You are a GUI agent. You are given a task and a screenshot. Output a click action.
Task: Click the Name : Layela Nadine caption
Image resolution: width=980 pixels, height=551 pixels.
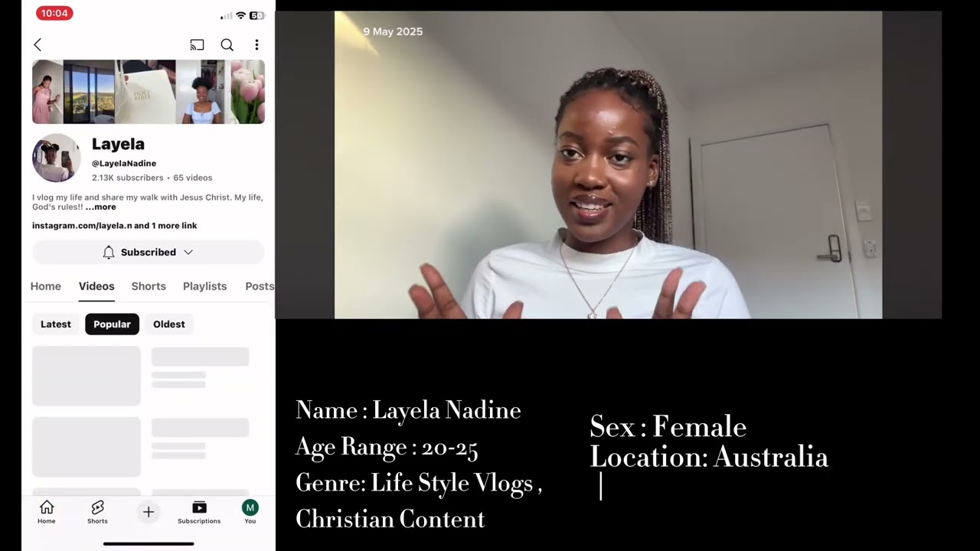pyautogui.click(x=408, y=410)
